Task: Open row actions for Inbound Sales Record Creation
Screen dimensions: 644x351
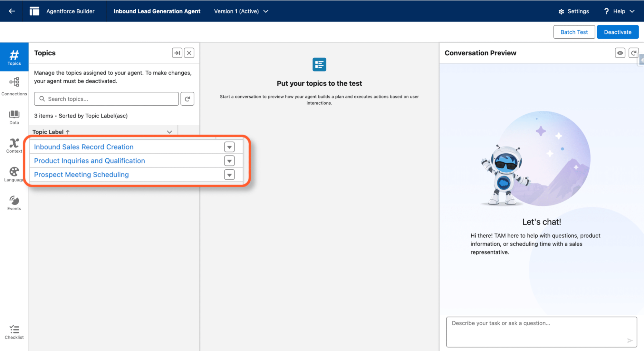Action: coord(229,147)
